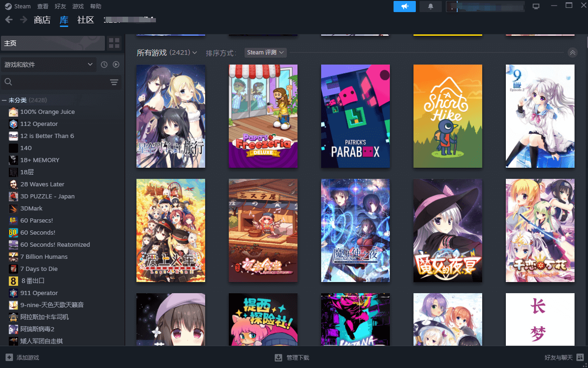The width and height of the screenshot is (588, 368).
Task: Open 好友与聊天 friends and chat
Action: 564,357
